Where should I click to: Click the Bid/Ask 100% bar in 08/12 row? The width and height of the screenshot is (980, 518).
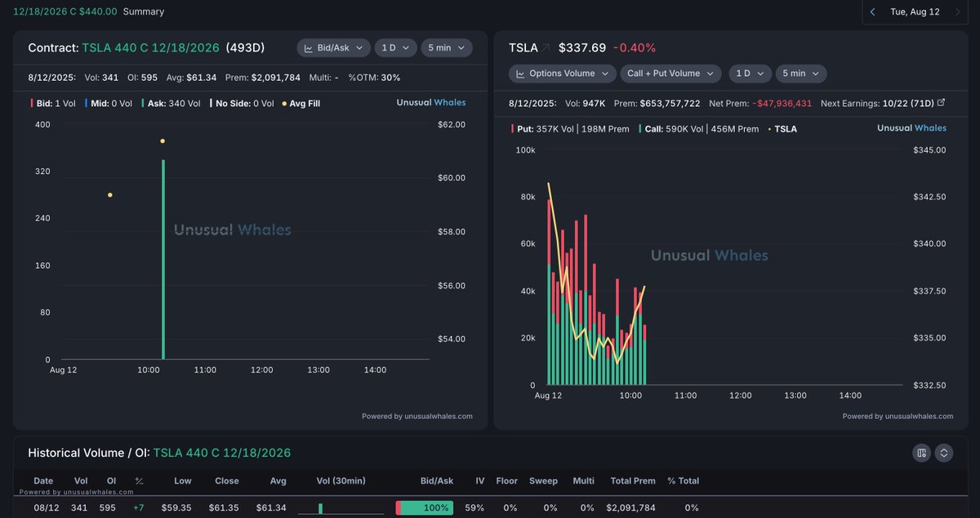(425, 508)
